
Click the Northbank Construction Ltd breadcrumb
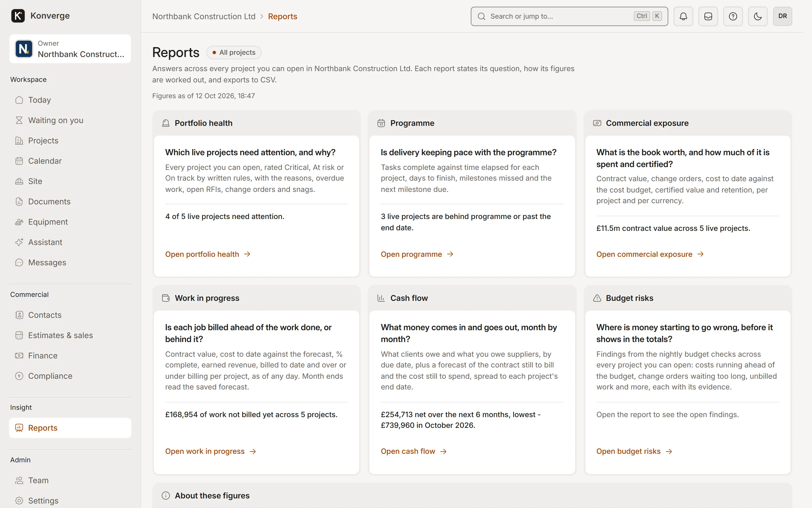coord(204,16)
